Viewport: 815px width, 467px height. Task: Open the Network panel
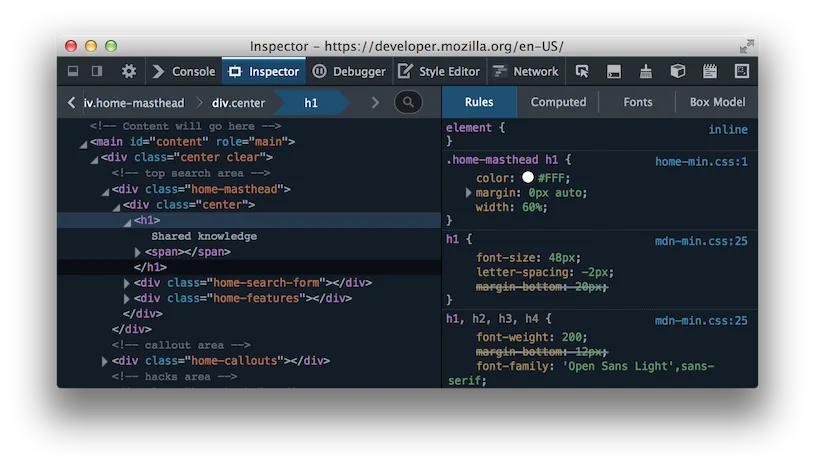coord(525,71)
